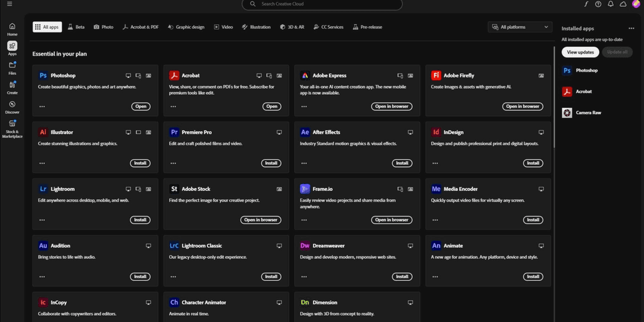Viewport: 644px width, 322px height.
Task: Select the Video category tab
Action: [223, 27]
